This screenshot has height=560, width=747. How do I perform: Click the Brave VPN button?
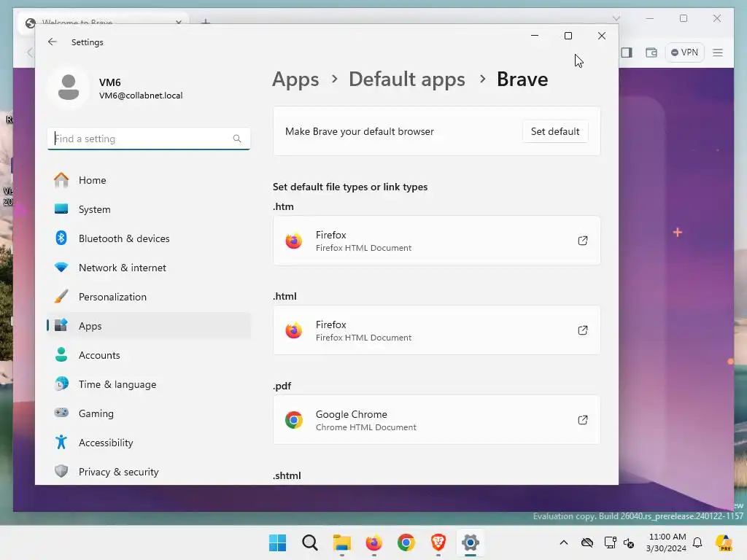point(684,52)
